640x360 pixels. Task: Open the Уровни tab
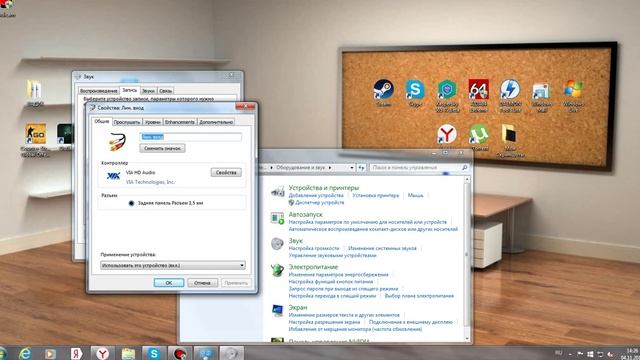153,122
